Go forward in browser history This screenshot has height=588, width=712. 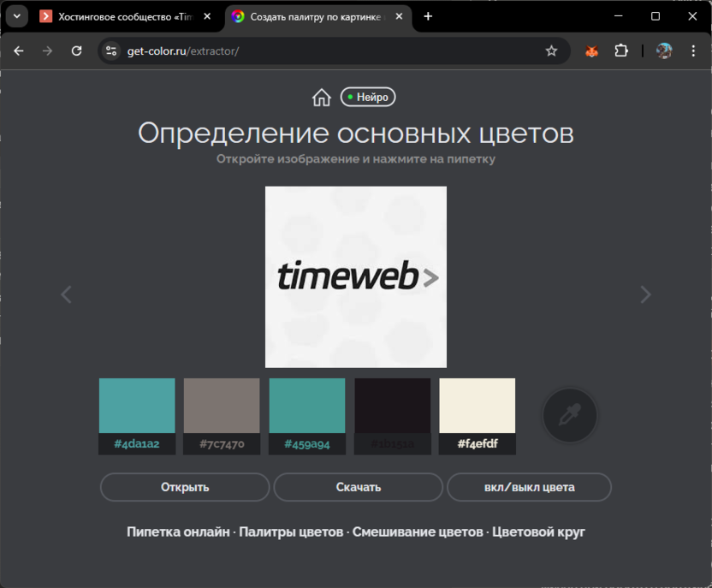(x=47, y=50)
